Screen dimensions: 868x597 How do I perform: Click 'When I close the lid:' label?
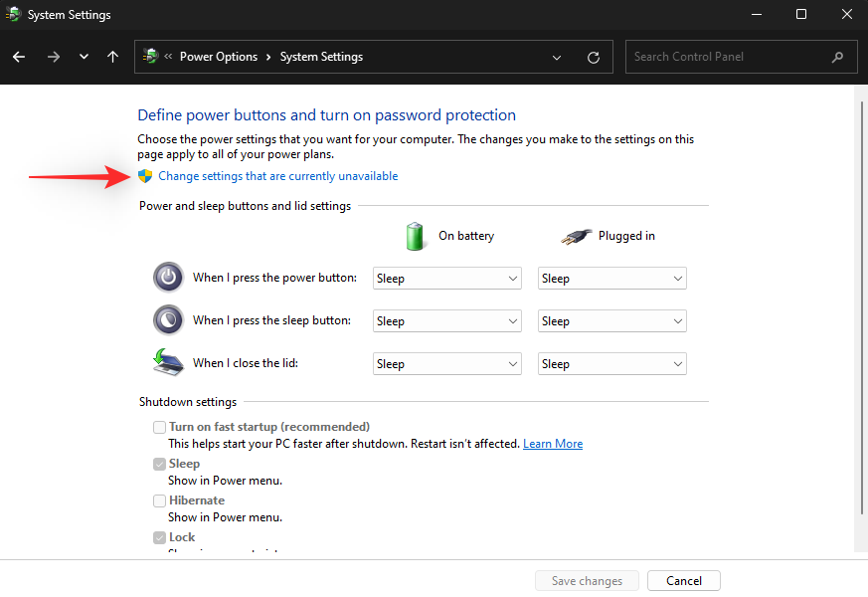(x=246, y=363)
